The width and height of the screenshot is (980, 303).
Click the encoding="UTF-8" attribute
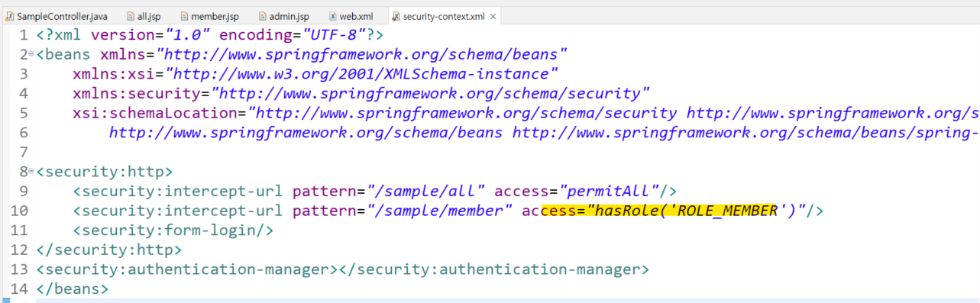[x=292, y=35]
